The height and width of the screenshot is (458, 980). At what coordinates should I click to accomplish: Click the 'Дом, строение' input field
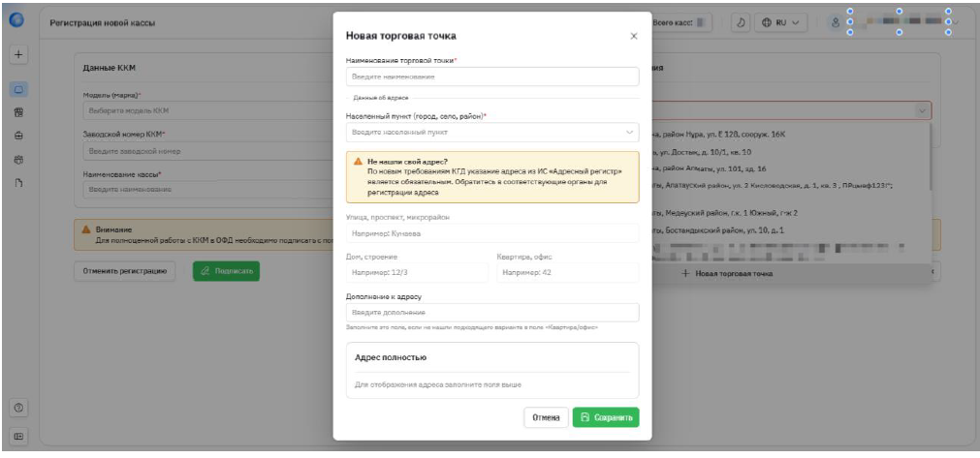point(417,272)
